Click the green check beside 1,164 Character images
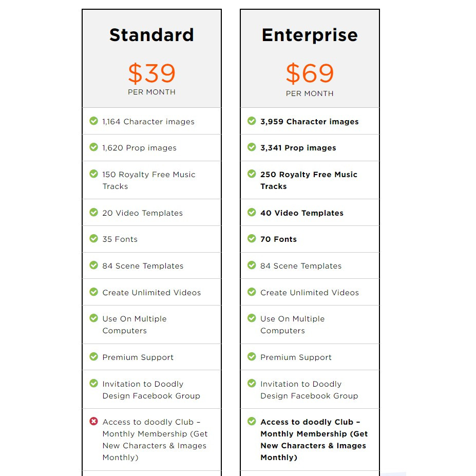This screenshot has width=476, height=476. pos(93,121)
